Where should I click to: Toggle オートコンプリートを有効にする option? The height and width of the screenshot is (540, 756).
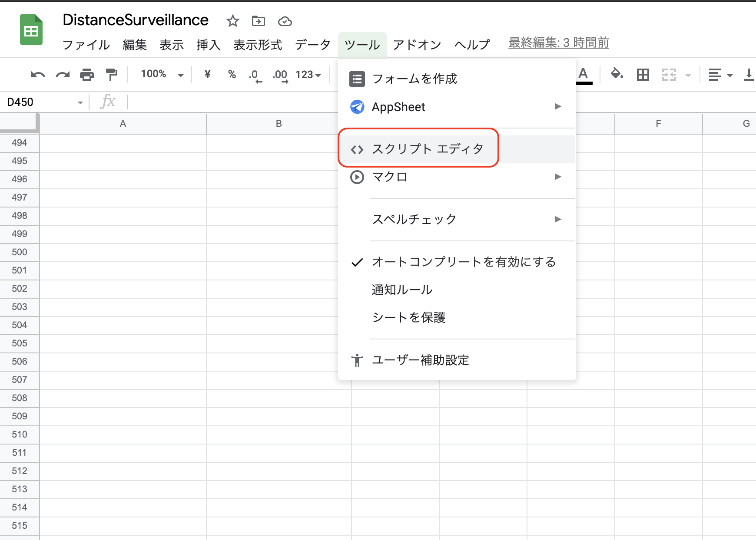[464, 262]
